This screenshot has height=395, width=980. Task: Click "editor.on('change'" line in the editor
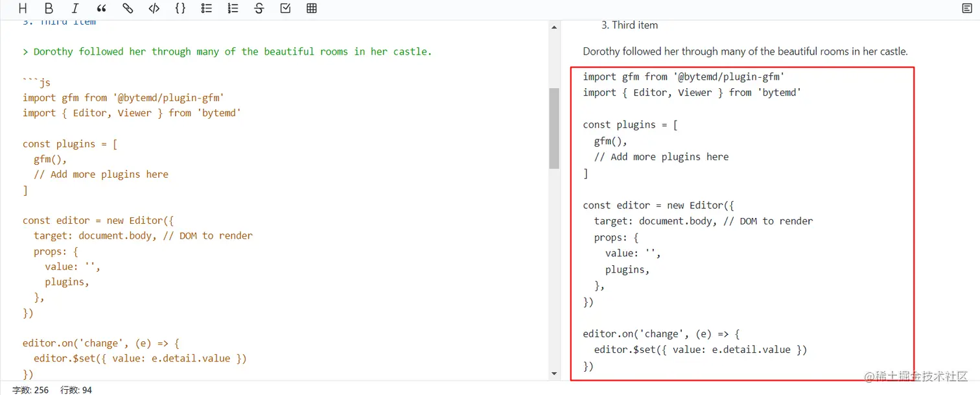[100, 343]
